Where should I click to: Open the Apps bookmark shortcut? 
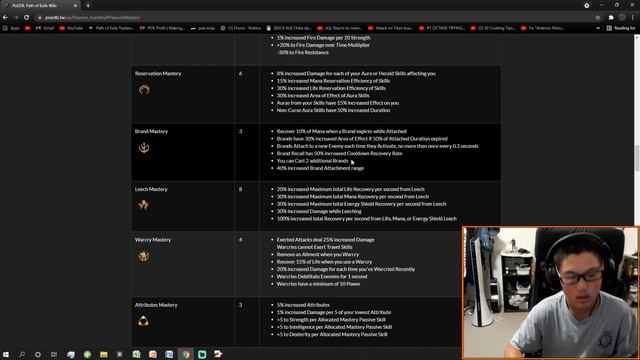[x=11, y=28]
